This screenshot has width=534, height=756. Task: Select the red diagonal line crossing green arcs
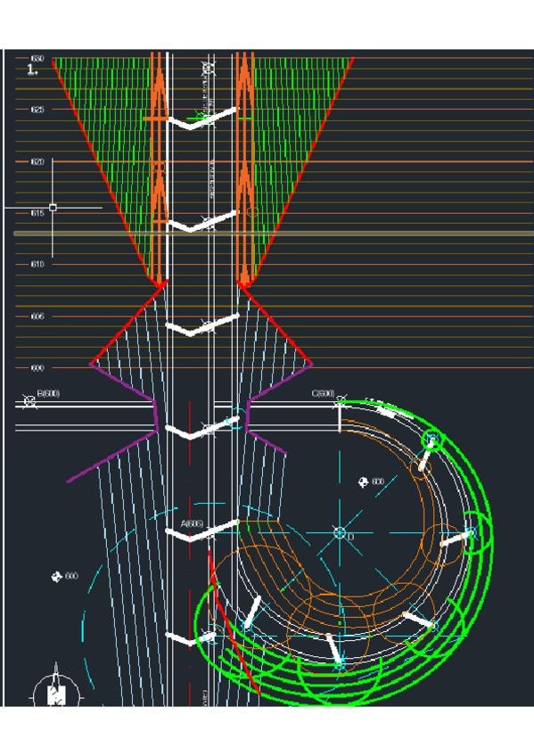pyautogui.click(x=233, y=621)
